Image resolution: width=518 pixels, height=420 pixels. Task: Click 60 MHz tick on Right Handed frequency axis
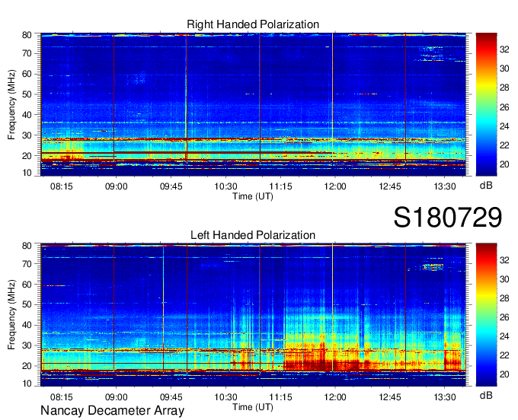tap(27, 74)
